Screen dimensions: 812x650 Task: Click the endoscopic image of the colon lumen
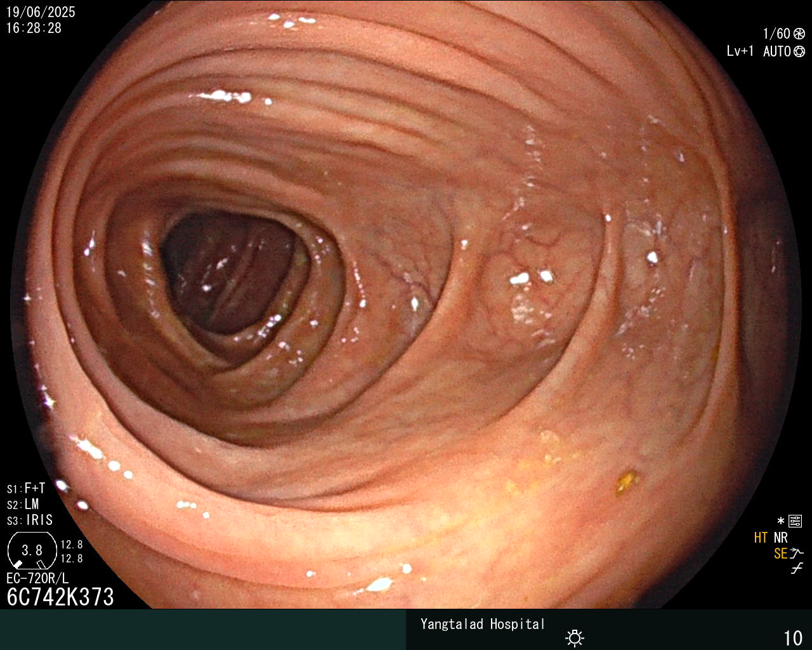point(406,305)
